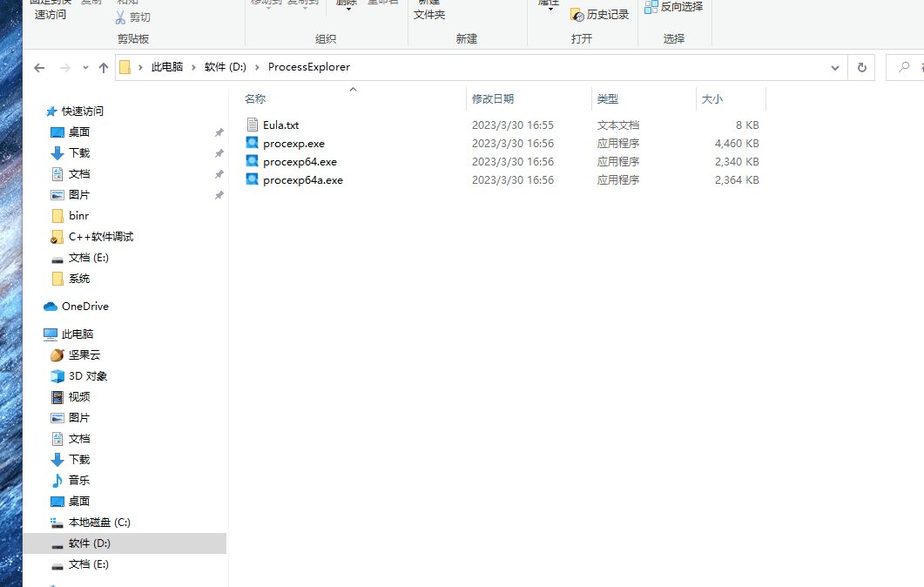
Task: Select the procexp64.exe file
Action: tap(300, 161)
